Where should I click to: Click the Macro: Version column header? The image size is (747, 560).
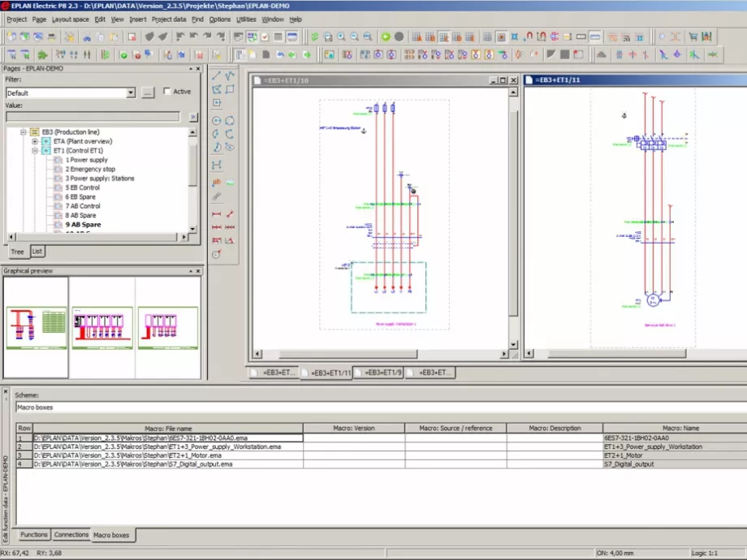tap(354, 428)
